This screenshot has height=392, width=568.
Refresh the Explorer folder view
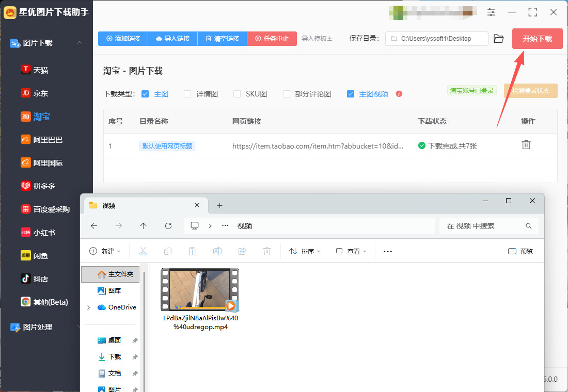coord(168,226)
